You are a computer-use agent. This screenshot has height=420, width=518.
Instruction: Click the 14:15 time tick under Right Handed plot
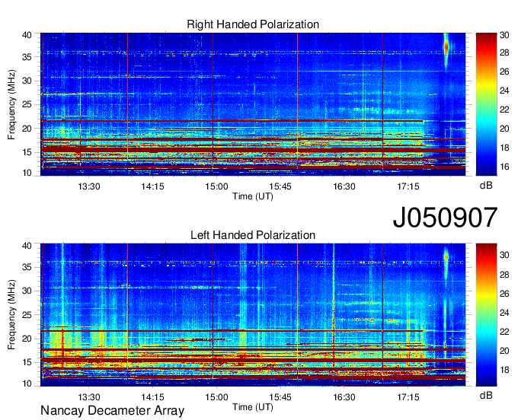click(x=152, y=186)
